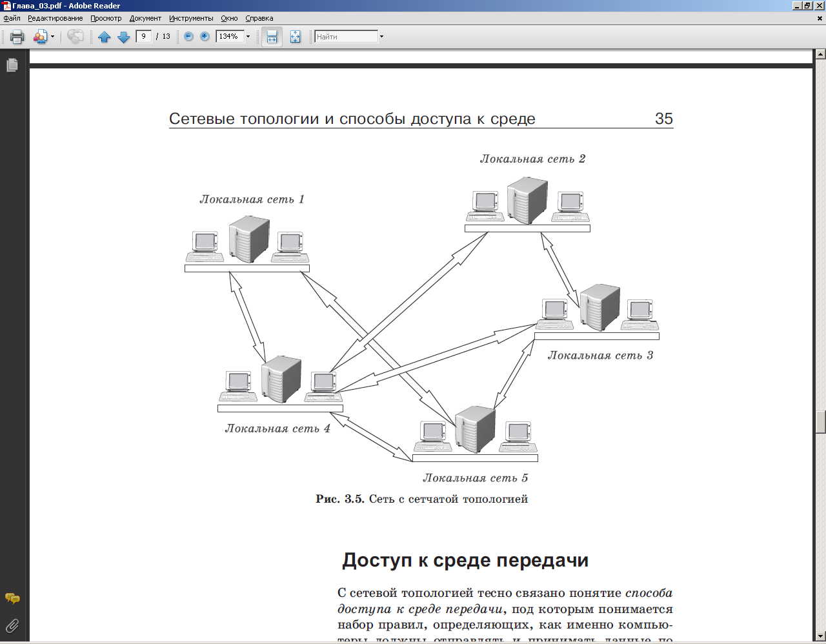Open the Attachments paperclip panel

(12, 625)
